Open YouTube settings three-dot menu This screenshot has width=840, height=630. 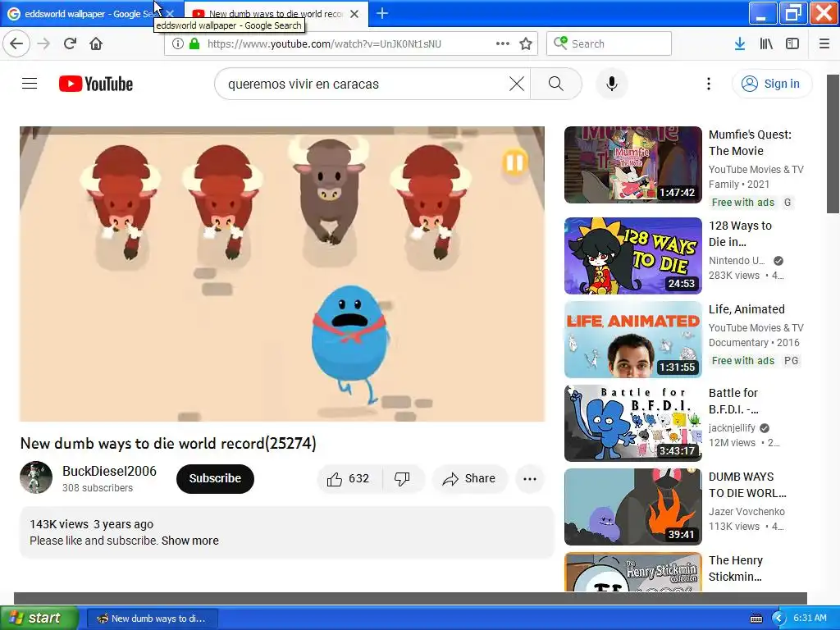pyautogui.click(x=708, y=84)
